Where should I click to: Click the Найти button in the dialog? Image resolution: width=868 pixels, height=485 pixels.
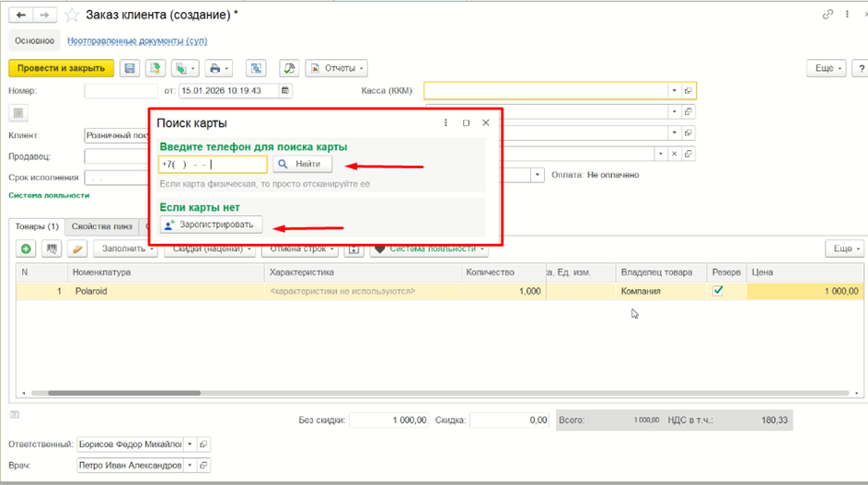(302, 164)
